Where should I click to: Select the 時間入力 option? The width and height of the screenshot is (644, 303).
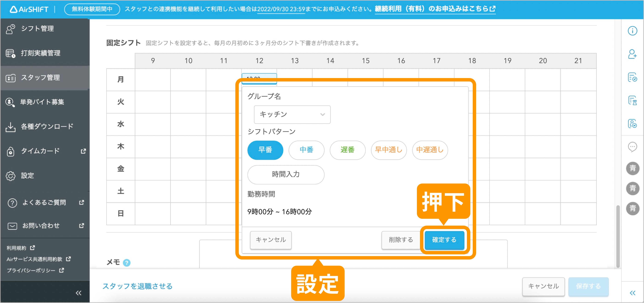click(286, 174)
